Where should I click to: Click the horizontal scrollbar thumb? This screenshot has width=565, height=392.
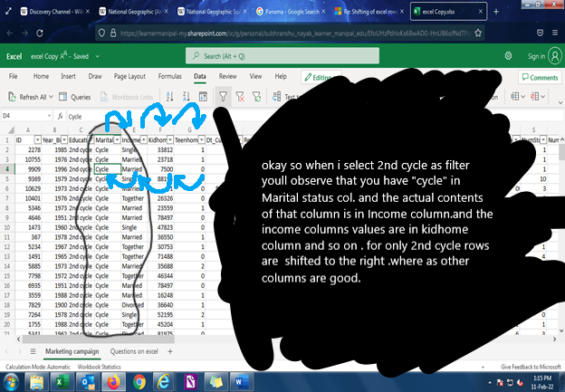coord(99,339)
